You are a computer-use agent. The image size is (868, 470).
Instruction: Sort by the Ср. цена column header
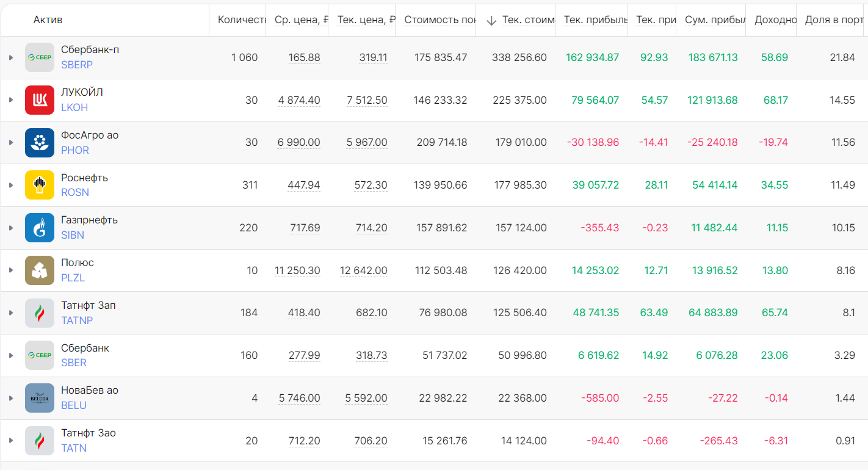point(302,20)
